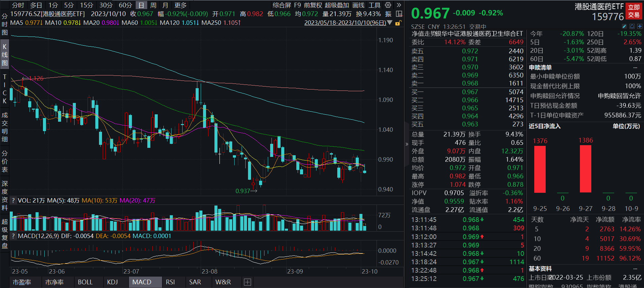
Task: Open the help icon for MACD
Action: click(x=13, y=236)
